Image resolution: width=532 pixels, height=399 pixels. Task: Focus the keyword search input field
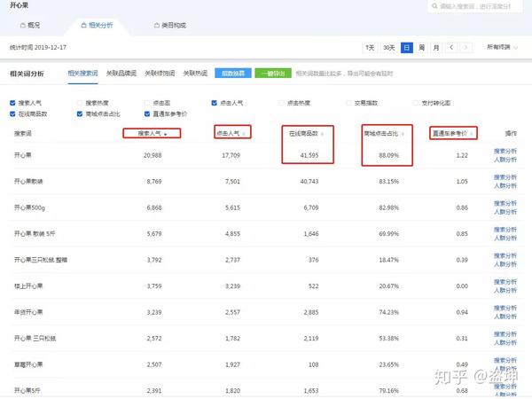[x=475, y=6]
